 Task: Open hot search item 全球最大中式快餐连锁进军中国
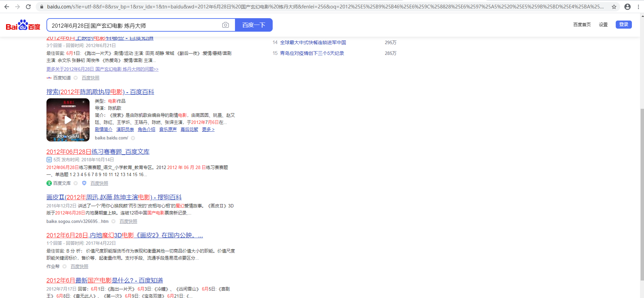pyautogui.click(x=313, y=42)
